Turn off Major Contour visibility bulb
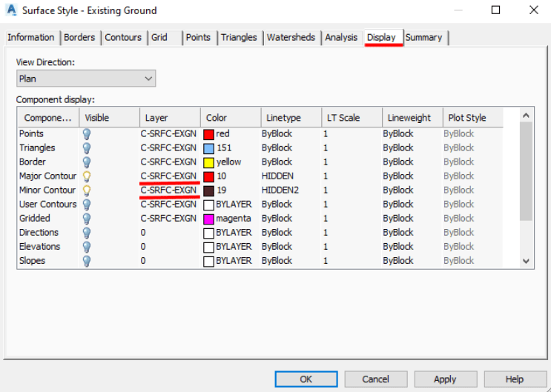The height and width of the screenshot is (392, 551). pos(87,176)
